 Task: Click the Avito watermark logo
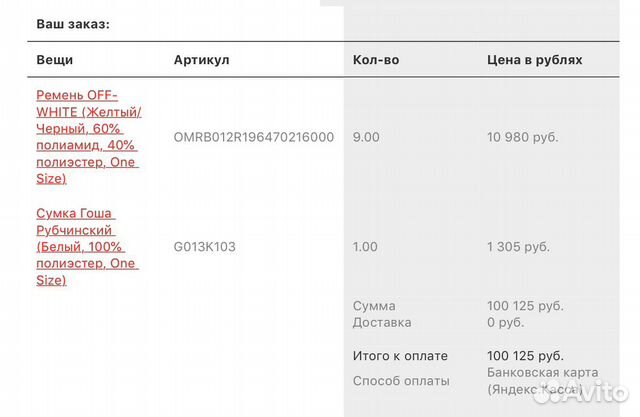581,393
